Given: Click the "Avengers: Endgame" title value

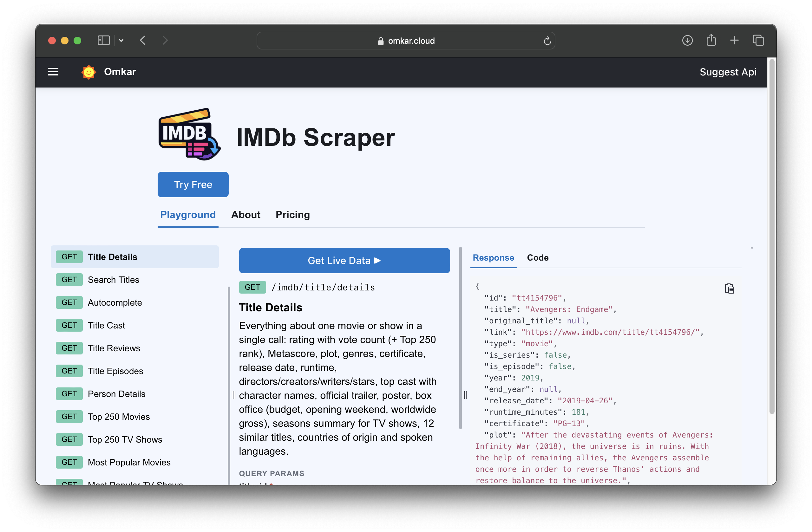Looking at the screenshot, I should click(x=569, y=309).
